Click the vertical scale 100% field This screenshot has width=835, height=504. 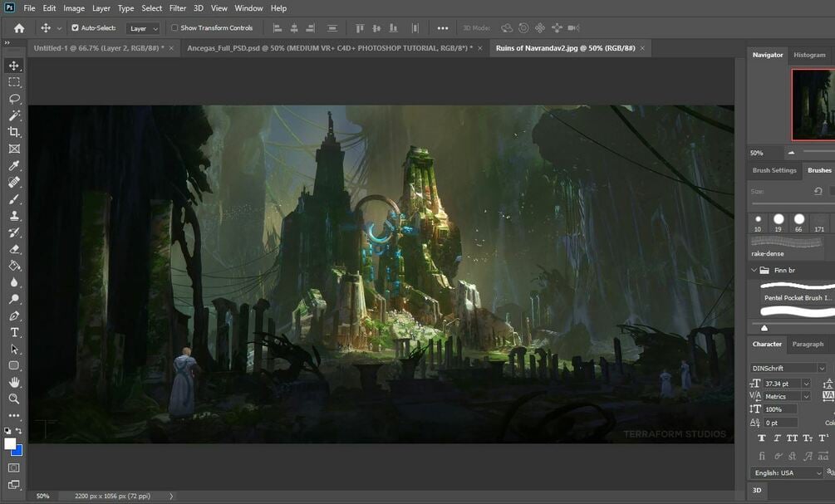(x=781, y=409)
